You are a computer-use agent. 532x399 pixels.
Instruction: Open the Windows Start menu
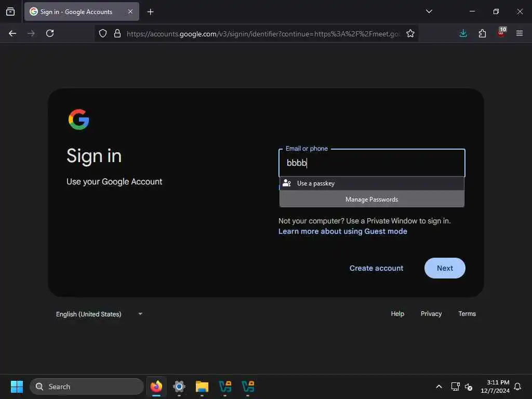coord(17,387)
